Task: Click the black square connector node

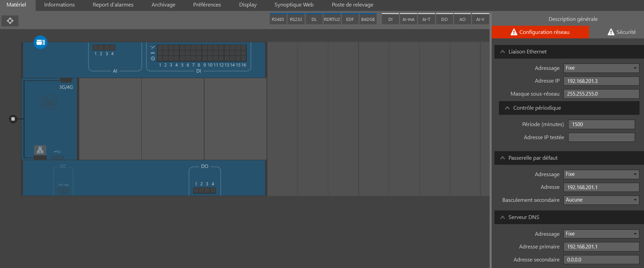Action: (13, 119)
